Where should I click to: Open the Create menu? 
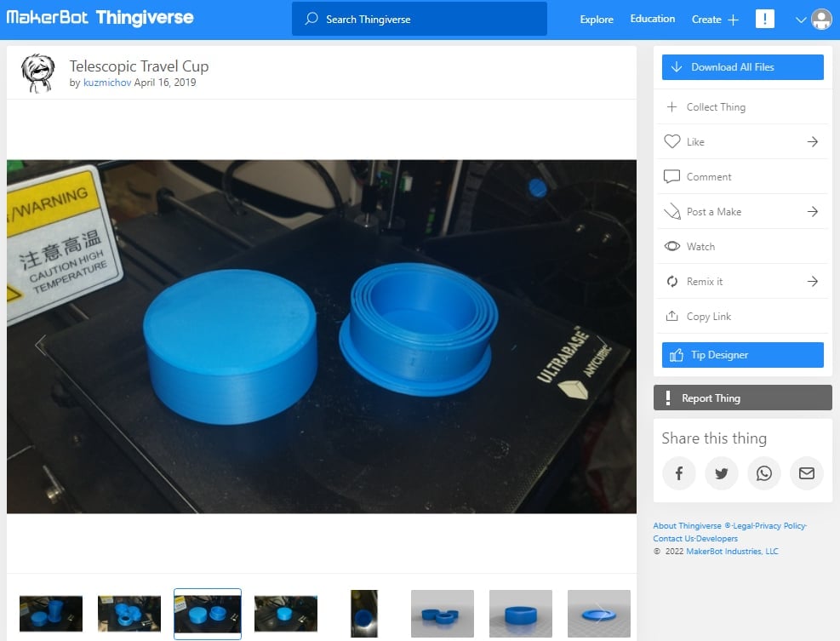715,20
